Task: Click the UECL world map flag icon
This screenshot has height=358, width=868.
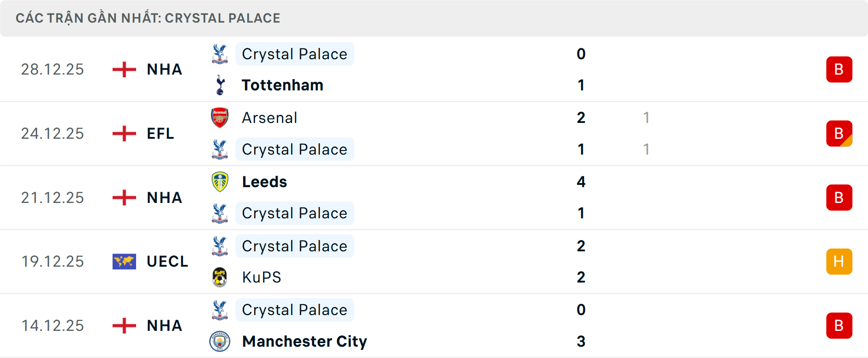Action: point(124,261)
